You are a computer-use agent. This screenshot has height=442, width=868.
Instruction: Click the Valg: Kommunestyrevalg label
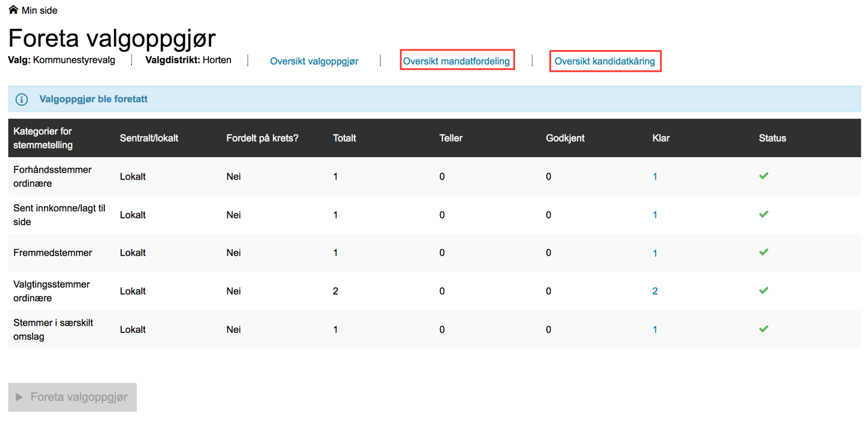61,60
